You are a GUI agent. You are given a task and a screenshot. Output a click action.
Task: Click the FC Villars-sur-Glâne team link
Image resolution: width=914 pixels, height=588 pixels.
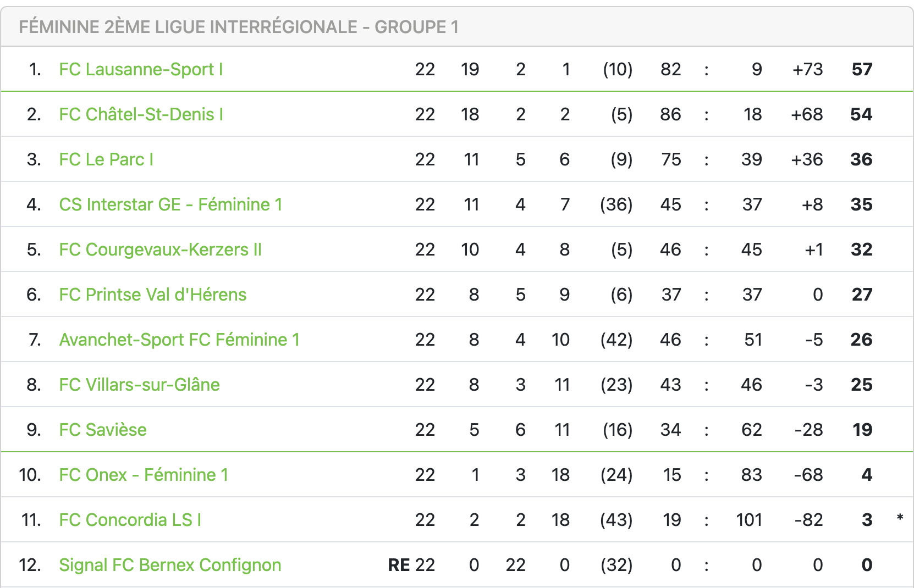point(139,385)
